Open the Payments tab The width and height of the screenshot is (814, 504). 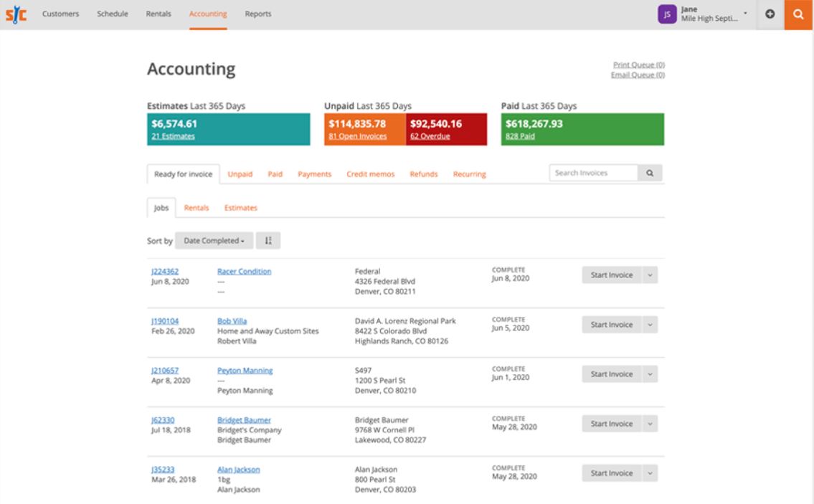click(x=315, y=174)
